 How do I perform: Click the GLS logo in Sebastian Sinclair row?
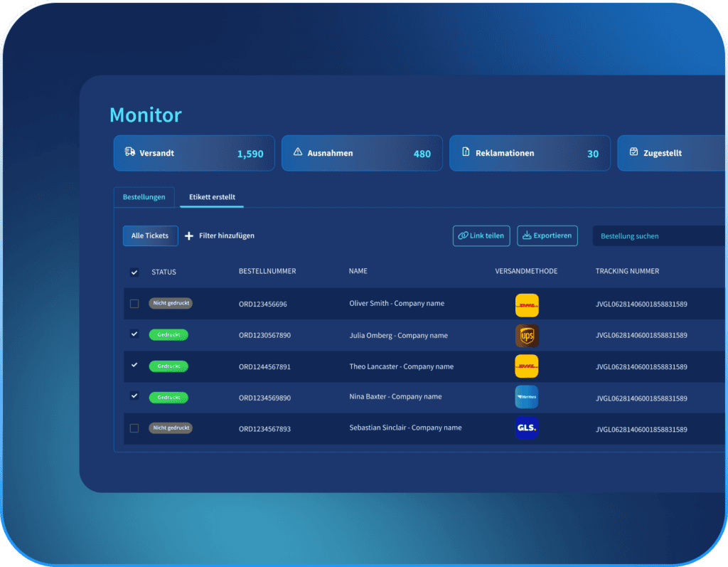pos(527,428)
